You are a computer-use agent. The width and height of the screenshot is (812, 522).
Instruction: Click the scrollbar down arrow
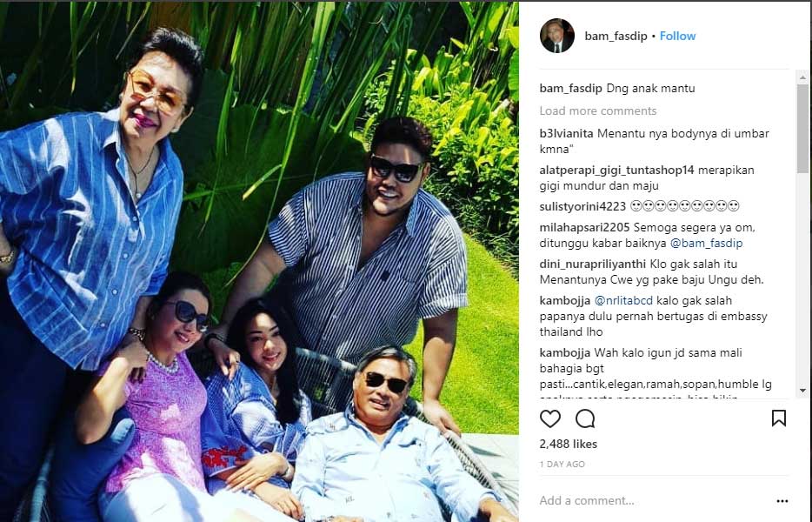[x=802, y=391]
